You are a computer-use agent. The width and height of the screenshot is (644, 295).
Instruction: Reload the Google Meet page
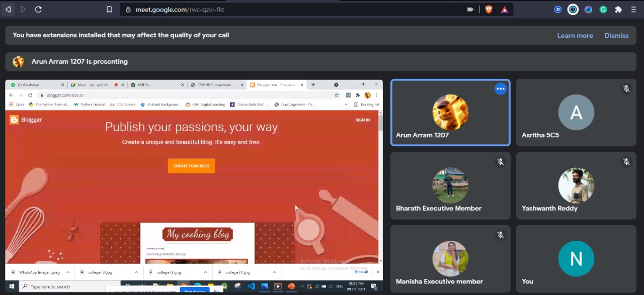tap(38, 9)
